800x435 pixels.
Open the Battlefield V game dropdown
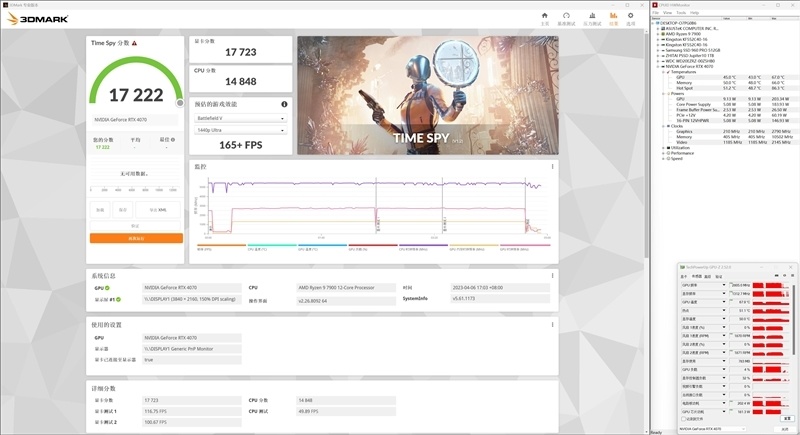[x=239, y=119]
